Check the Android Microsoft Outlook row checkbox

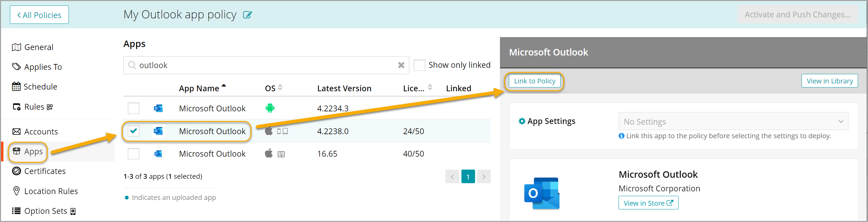tap(134, 108)
